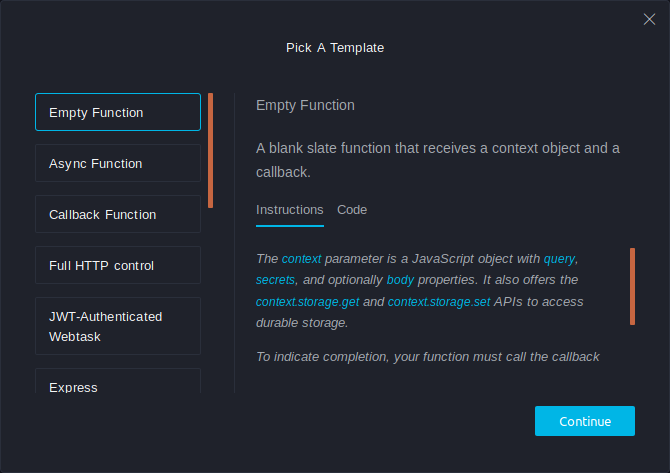
Task: Switch to the Instructions tab
Action: (x=289, y=209)
